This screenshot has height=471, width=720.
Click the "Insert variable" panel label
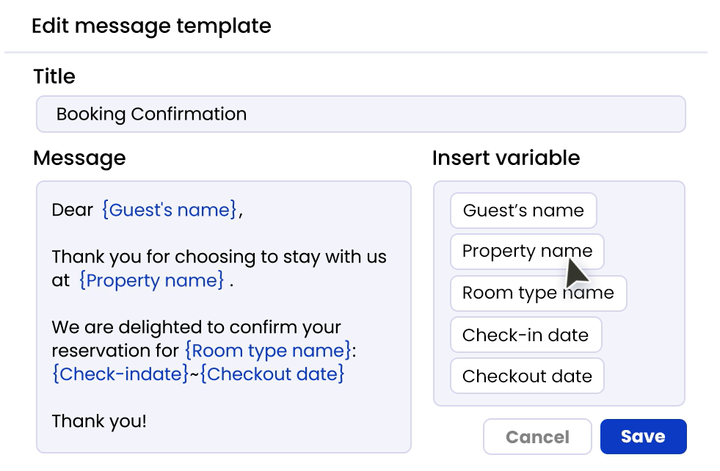pyautogui.click(x=506, y=158)
